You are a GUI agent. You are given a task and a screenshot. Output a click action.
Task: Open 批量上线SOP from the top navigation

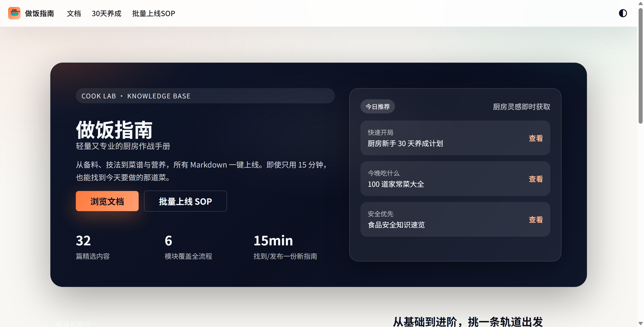[x=153, y=13]
